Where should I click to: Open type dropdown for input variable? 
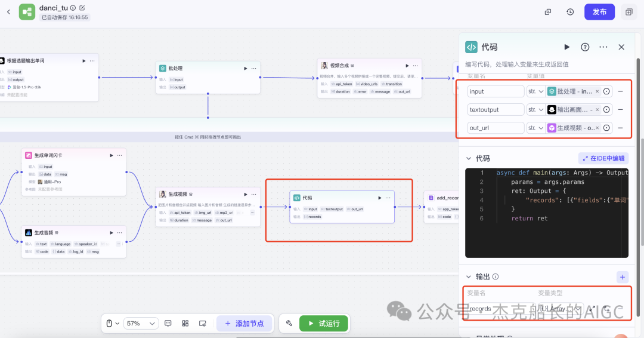(x=536, y=91)
